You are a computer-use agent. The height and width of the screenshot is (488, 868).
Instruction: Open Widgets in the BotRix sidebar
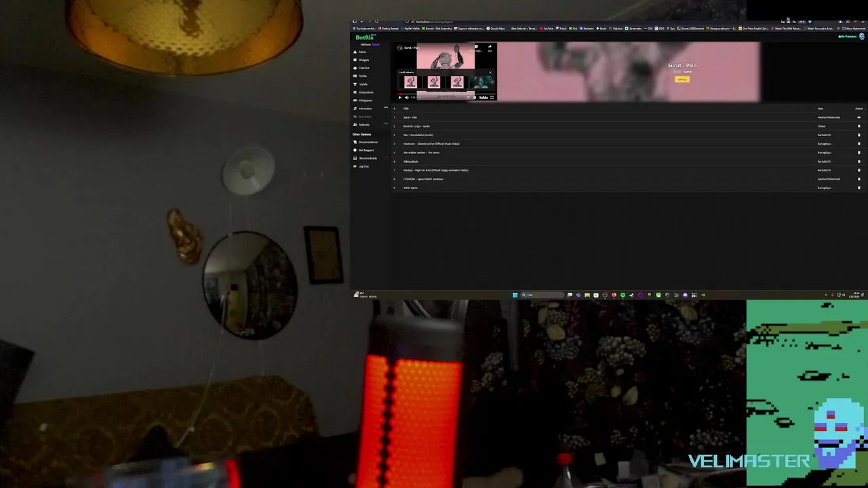(x=361, y=60)
